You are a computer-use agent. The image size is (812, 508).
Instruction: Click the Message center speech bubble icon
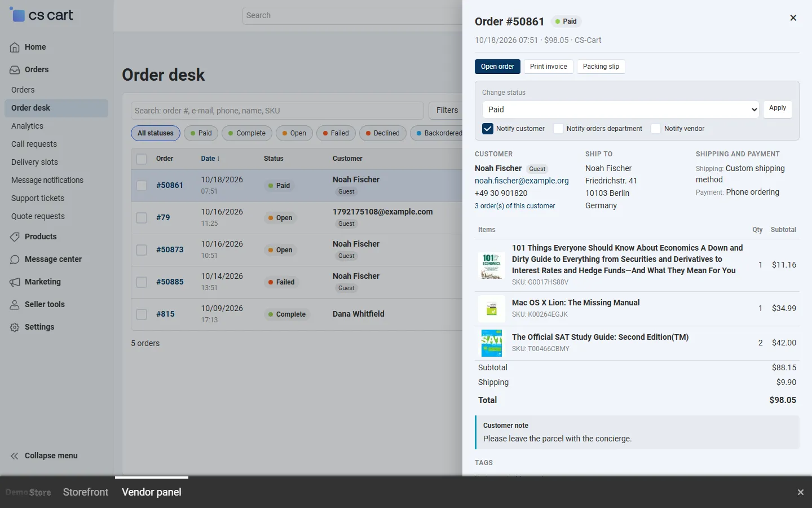(x=15, y=260)
